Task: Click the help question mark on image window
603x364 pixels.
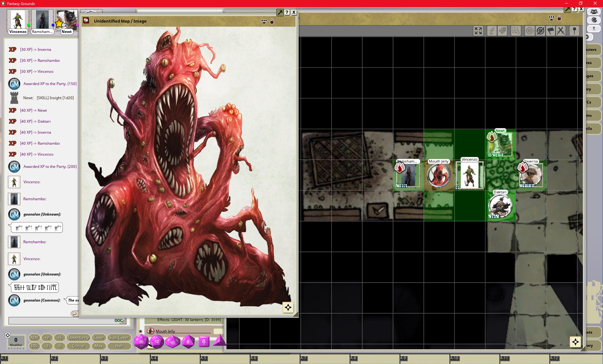Action: tap(287, 13)
